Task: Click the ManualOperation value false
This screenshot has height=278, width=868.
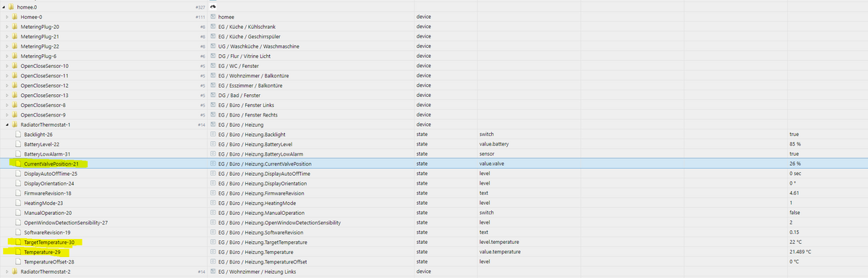Action: (x=795, y=213)
